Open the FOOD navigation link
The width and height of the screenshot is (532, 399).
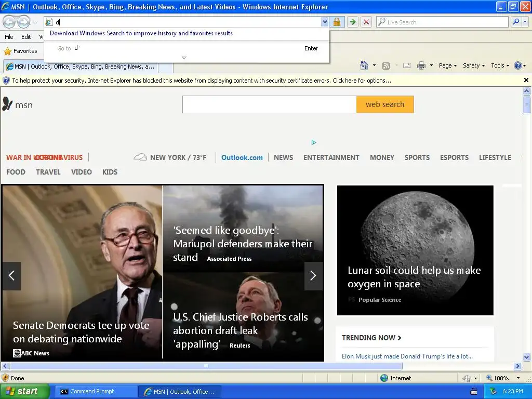[x=16, y=172]
